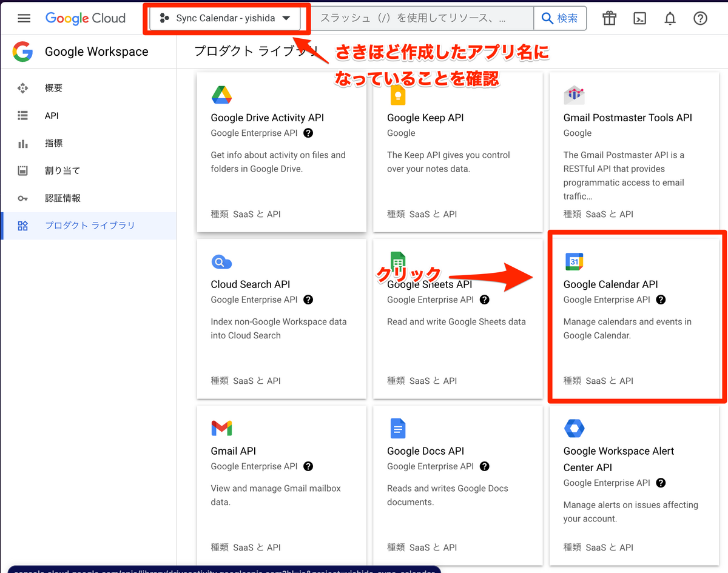Viewport: 728px width, 573px height.
Task: Click the 検索 search button
Action: (x=560, y=19)
